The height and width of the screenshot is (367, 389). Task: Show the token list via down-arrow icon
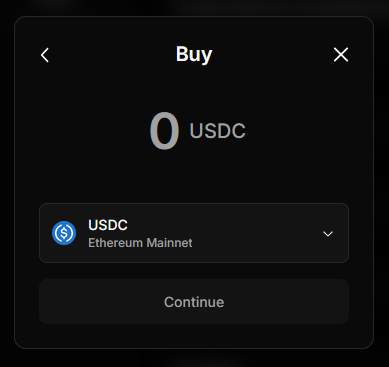(328, 234)
